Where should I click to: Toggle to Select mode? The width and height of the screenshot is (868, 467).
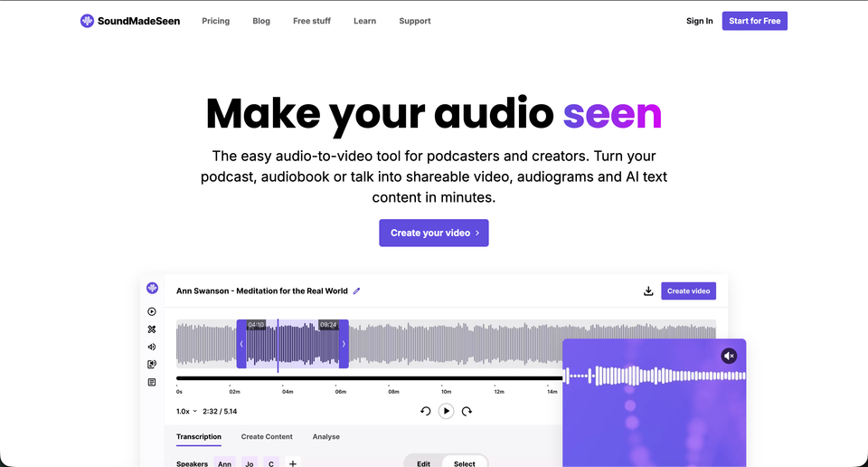click(x=465, y=463)
